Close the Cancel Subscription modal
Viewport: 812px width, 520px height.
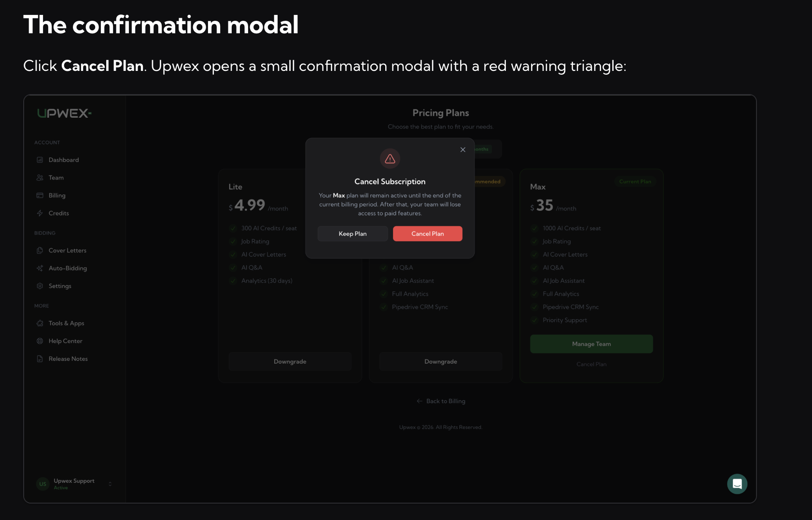(x=463, y=150)
